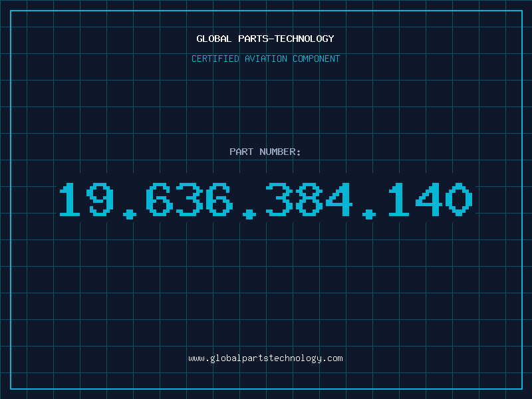Select the CERTIFIED AVIATION COMPONENT subtitle

[x=265, y=59]
